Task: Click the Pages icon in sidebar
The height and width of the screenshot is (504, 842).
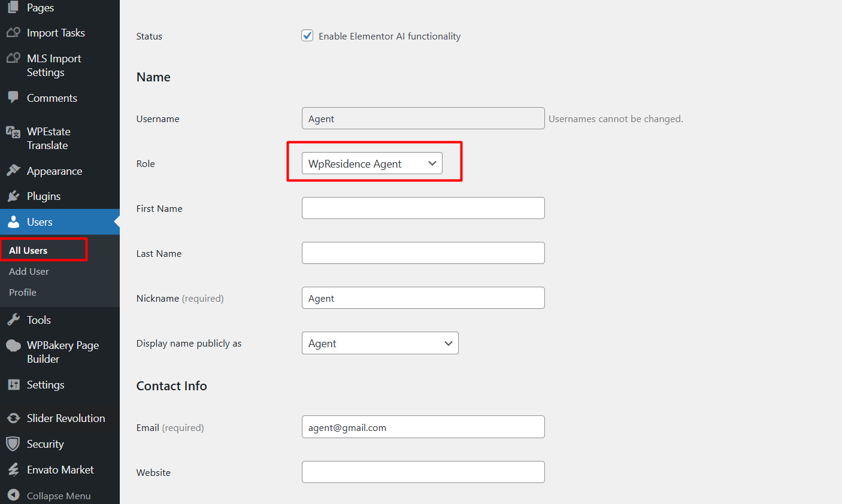Action: 13,7
